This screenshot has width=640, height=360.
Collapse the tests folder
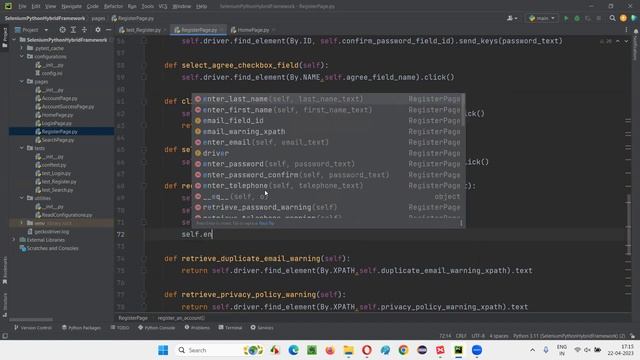click(x=22, y=148)
